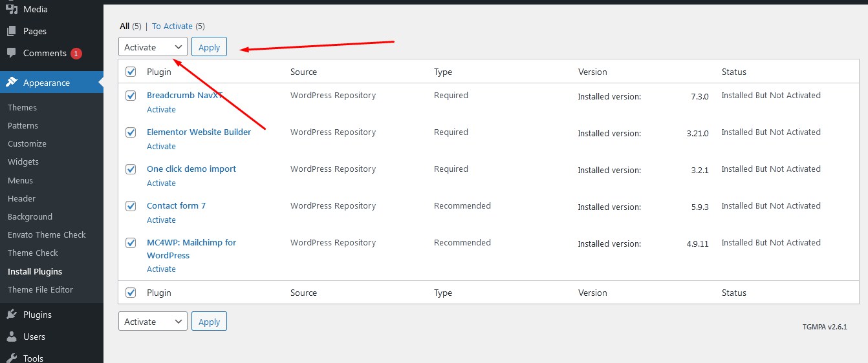Open the Elementor Website Builder link

199,132
